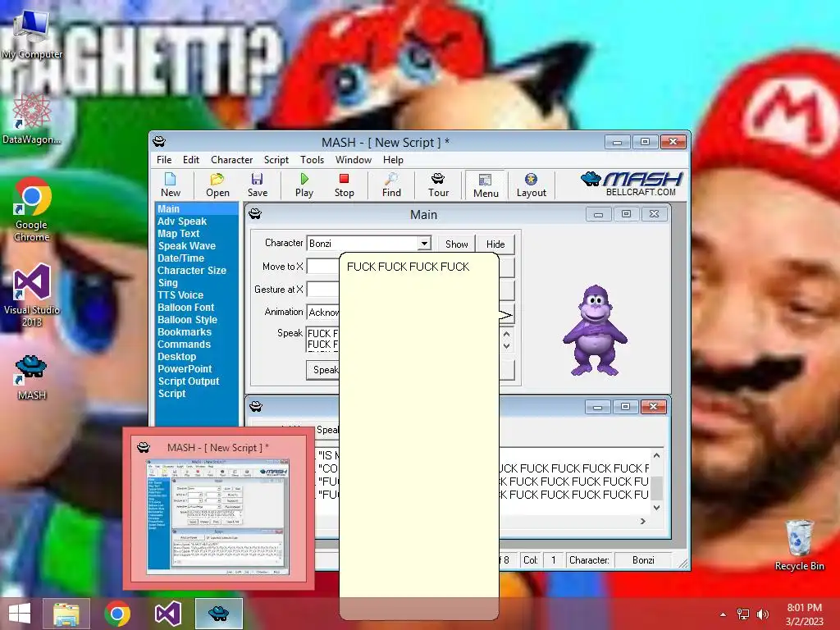Select Balloon Font in the sidebar

tap(186, 308)
